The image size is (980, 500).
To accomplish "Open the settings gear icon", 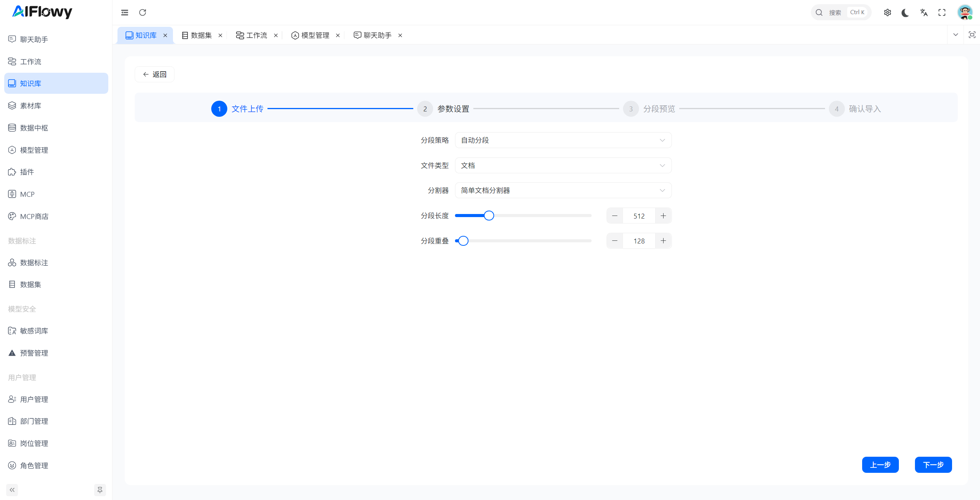I will (887, 13).
